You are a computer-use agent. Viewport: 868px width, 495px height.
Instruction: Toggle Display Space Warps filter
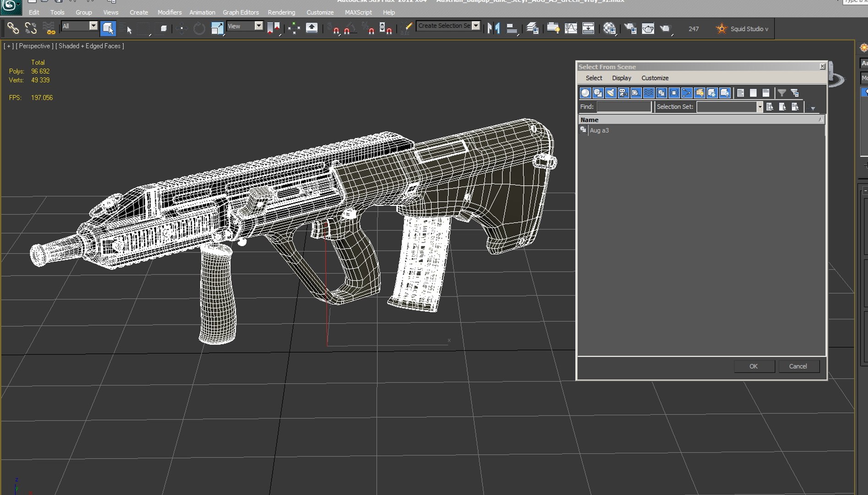click(x=649, y=93)
